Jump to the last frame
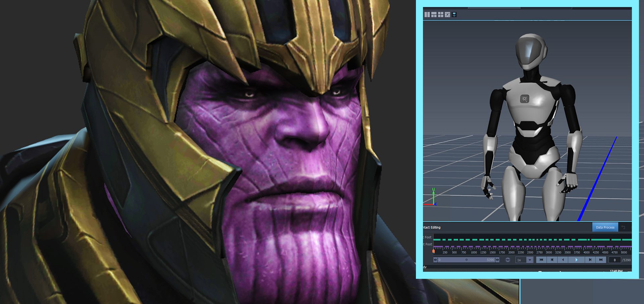This screenshot has height=304, width=644. click(601, 260)
